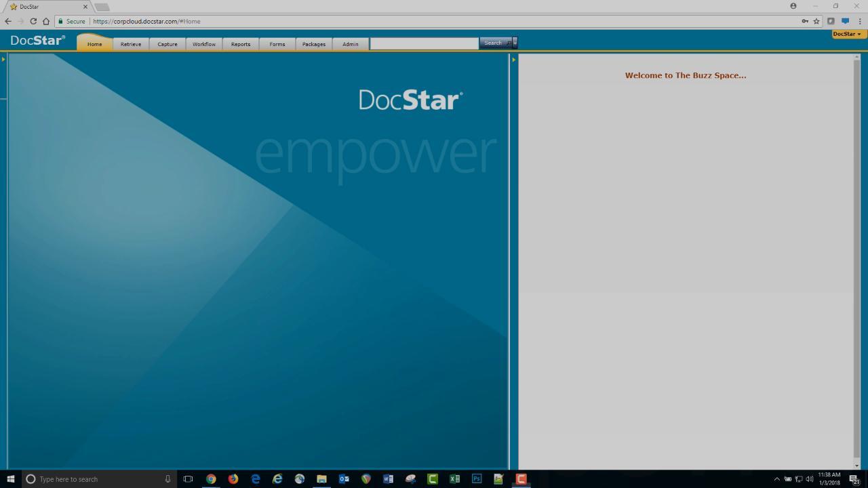
Task: Expand the left navigation panel arrow
Action: tap(3, 60)
